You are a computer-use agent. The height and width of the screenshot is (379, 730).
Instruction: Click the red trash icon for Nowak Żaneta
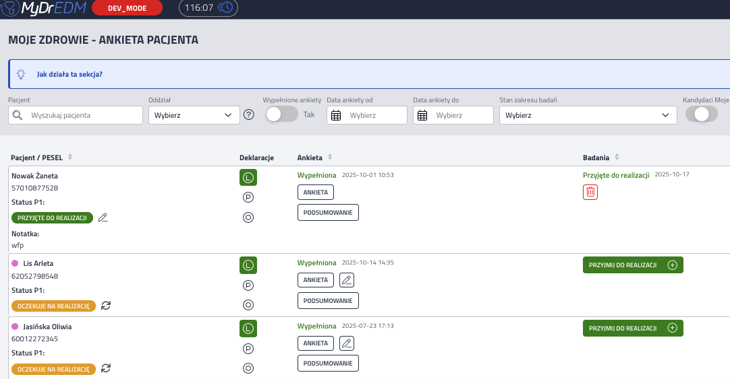[590, 192]
